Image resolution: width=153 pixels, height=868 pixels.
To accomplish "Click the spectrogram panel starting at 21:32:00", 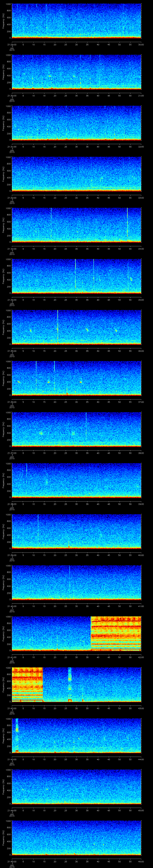I will click(77, 174).
